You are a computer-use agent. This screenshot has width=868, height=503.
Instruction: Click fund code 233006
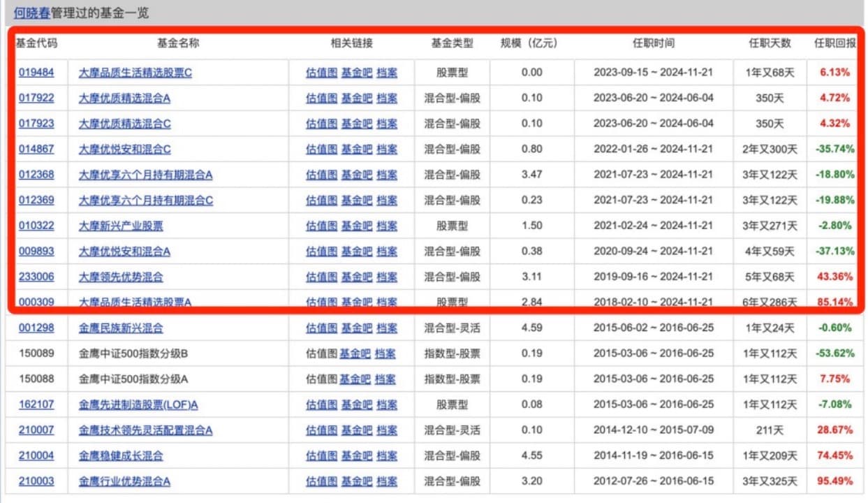(x=36, y=277)
